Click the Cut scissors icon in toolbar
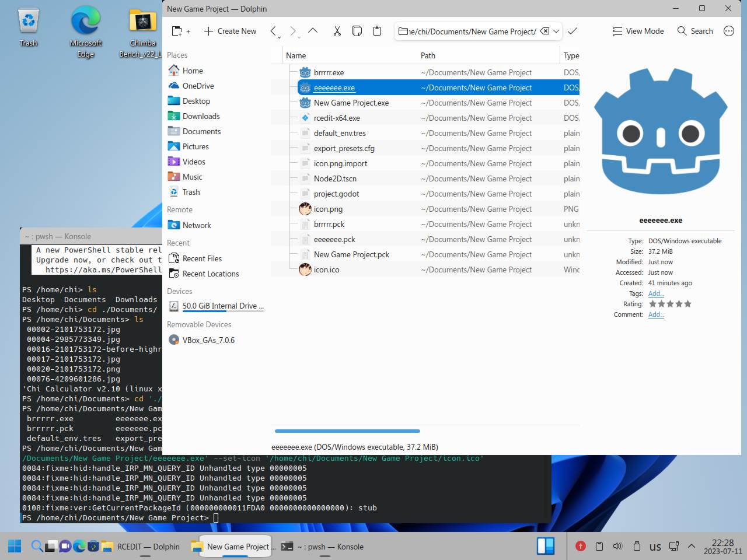Image resolution: width=747 pixels, height=560 pixels. click(337, 32)
